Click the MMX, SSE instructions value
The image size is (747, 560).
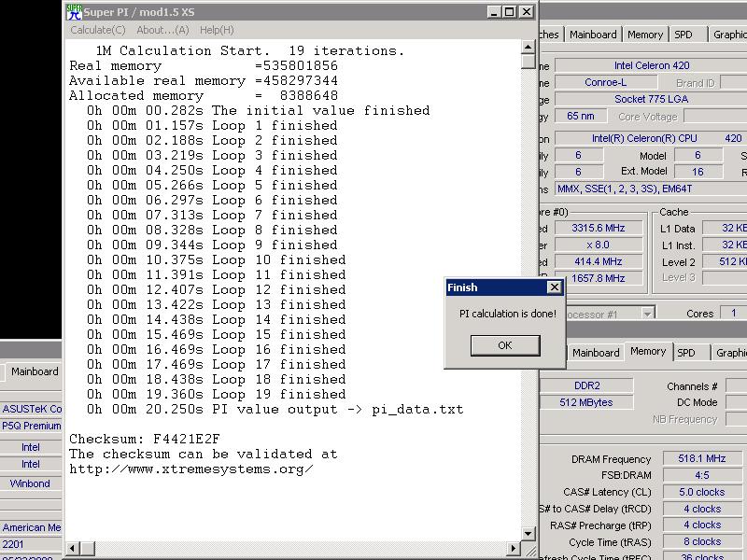click(651, 189)
